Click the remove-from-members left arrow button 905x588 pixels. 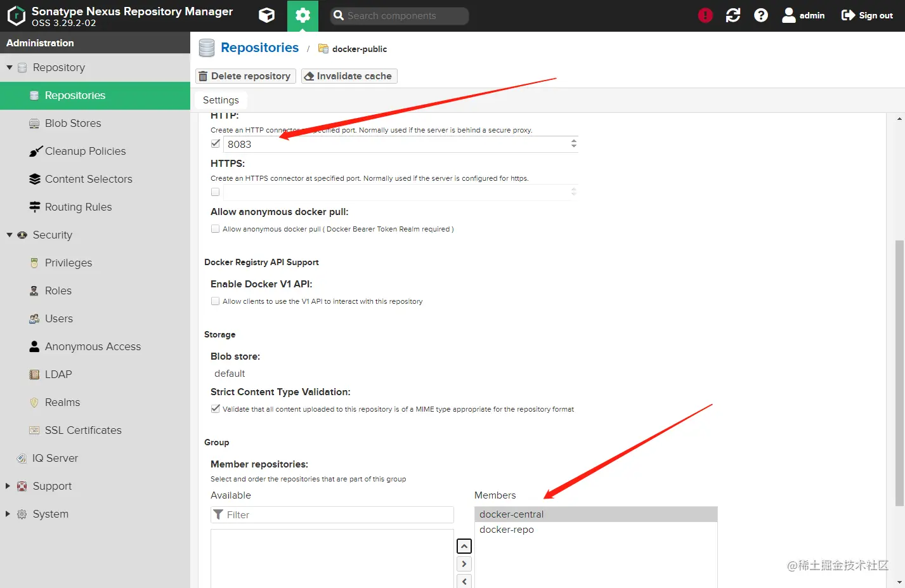coord(464,581)
